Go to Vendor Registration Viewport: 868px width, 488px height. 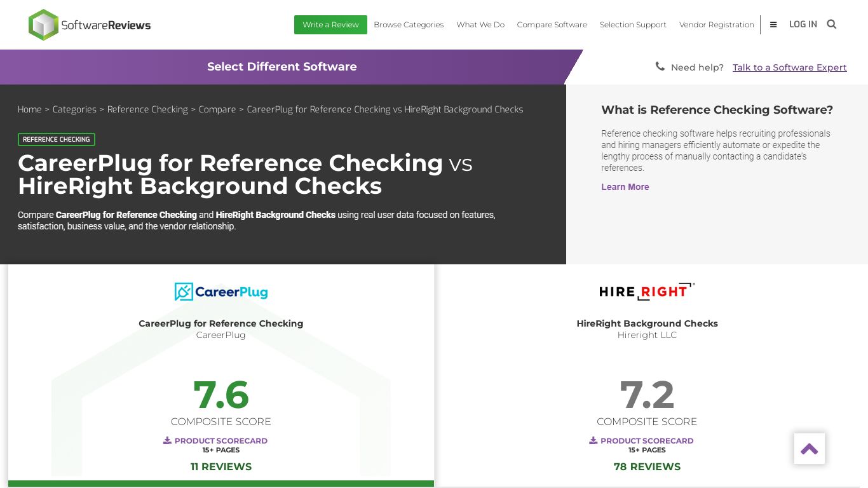717,25
